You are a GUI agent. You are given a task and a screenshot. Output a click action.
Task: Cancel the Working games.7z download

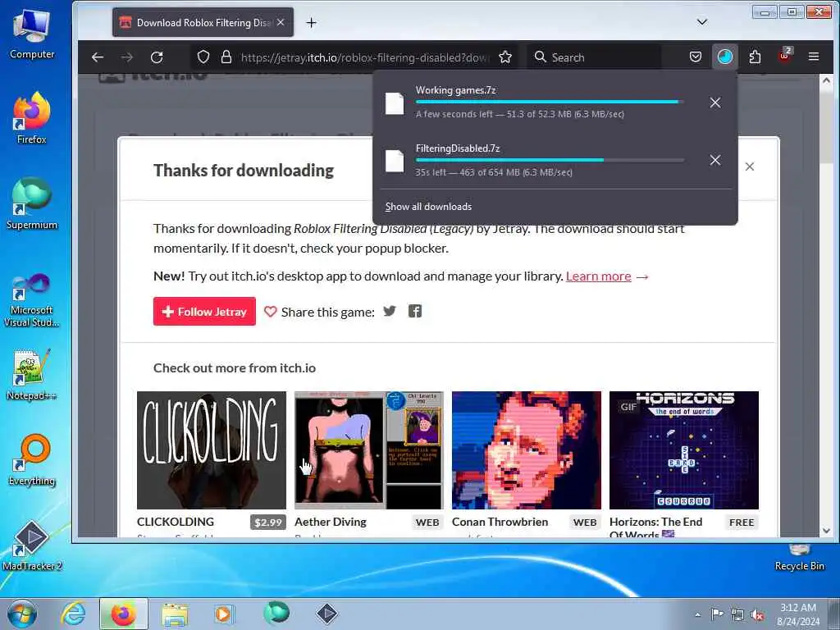[714, 103]
